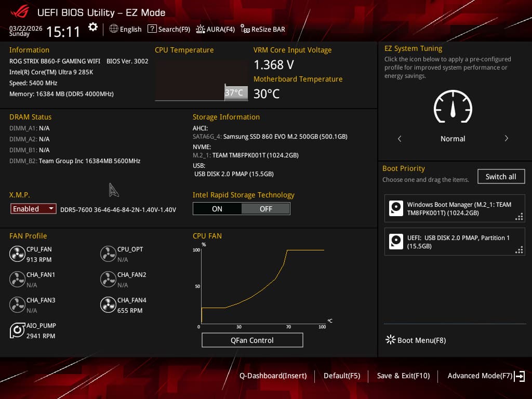Viewport: 532px width, 399px height.
Task: Click the ROG logo icon
Action: [x=20, y=12]
